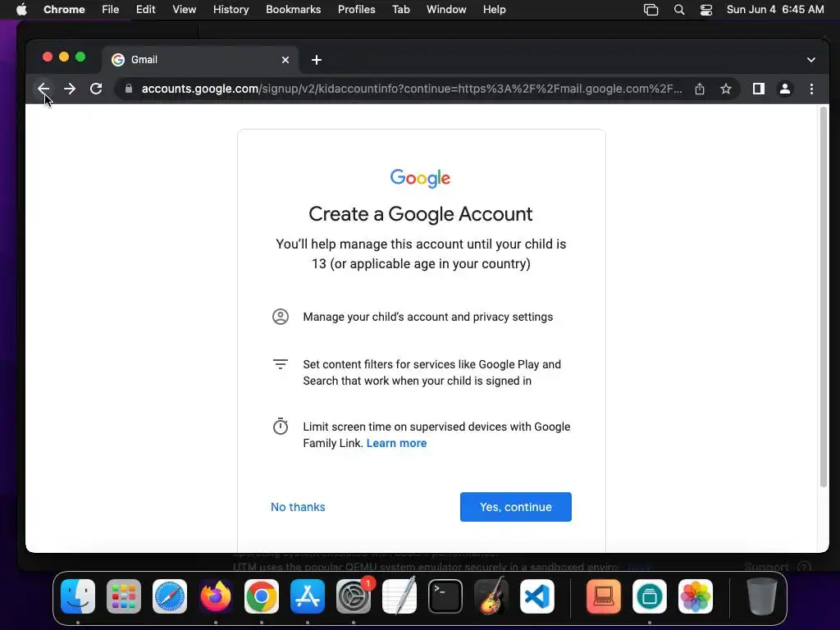Open Chrome from the Dock
The width and height of the screenshot is (840, 630).
click(262, 596)
